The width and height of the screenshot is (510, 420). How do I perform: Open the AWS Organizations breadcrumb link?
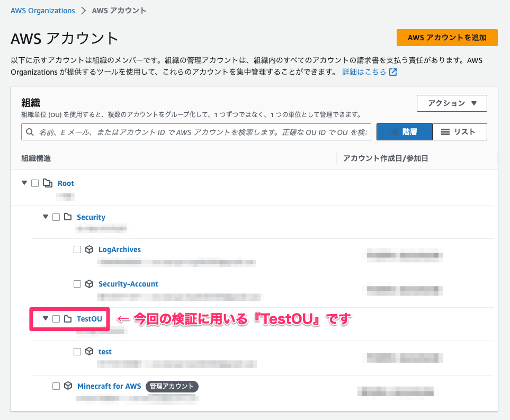(x=42, y=11)
